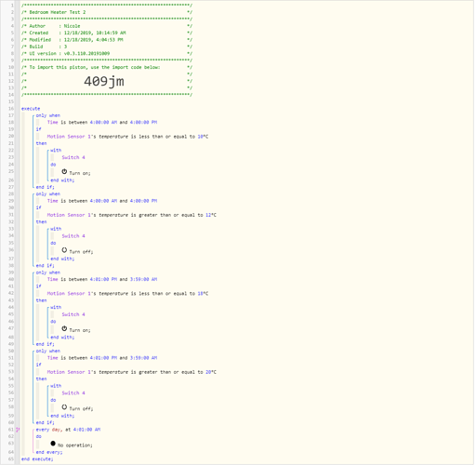The image size is (476, 465).
Task: Click power icon next to second Turn off
Action: click(64, 407)
